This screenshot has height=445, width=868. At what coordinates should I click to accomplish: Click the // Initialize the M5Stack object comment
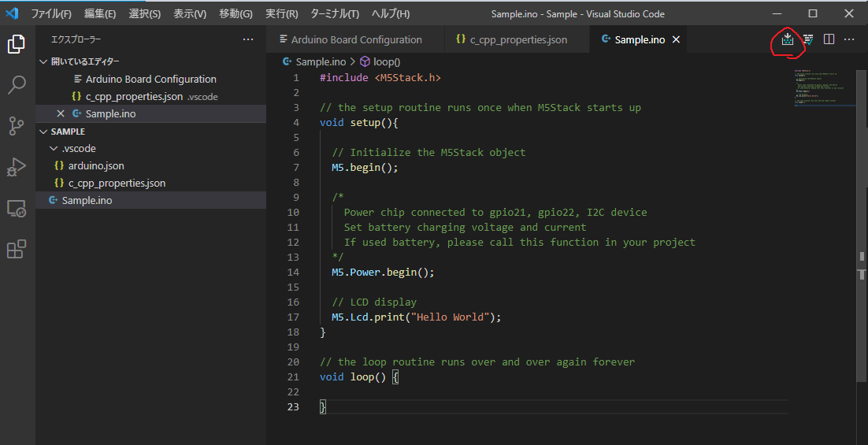click(x=428, y=152)
